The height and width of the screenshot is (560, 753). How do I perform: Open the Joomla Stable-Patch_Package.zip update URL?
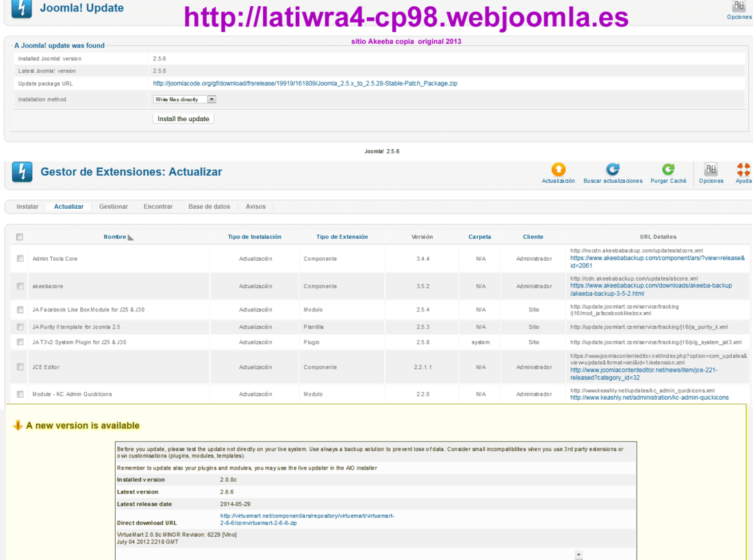click(305, 84)
